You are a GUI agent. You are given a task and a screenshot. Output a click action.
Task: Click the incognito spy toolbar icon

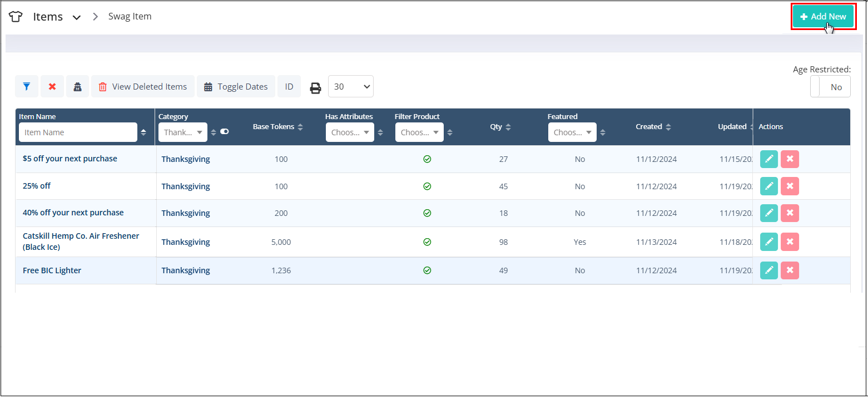click(x=78, y=87)
